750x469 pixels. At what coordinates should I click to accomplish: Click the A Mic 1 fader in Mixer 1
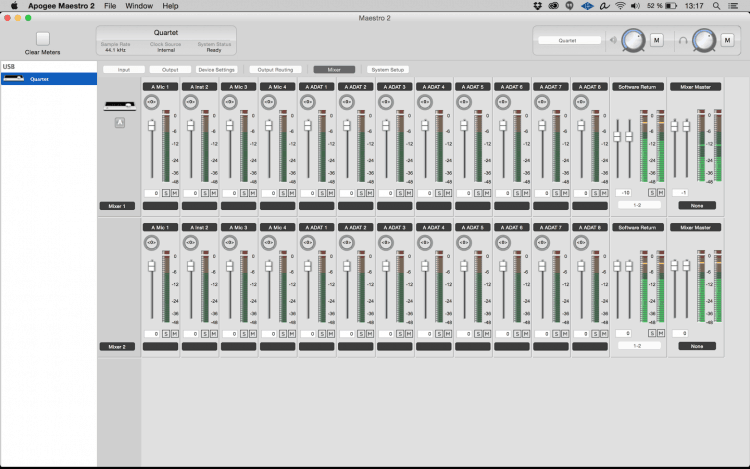152,126
